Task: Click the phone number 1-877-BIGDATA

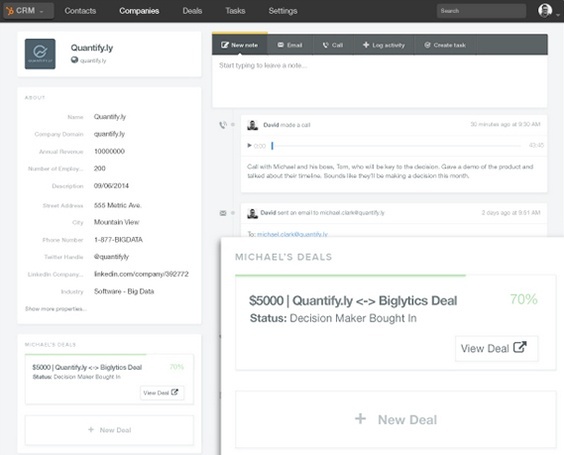Action: (118, 240)
